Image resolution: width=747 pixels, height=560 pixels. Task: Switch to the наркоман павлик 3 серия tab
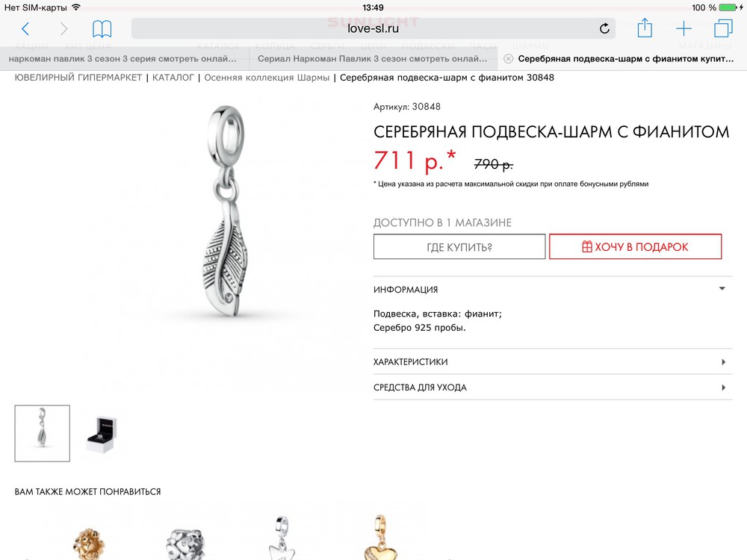coord(124,58)
